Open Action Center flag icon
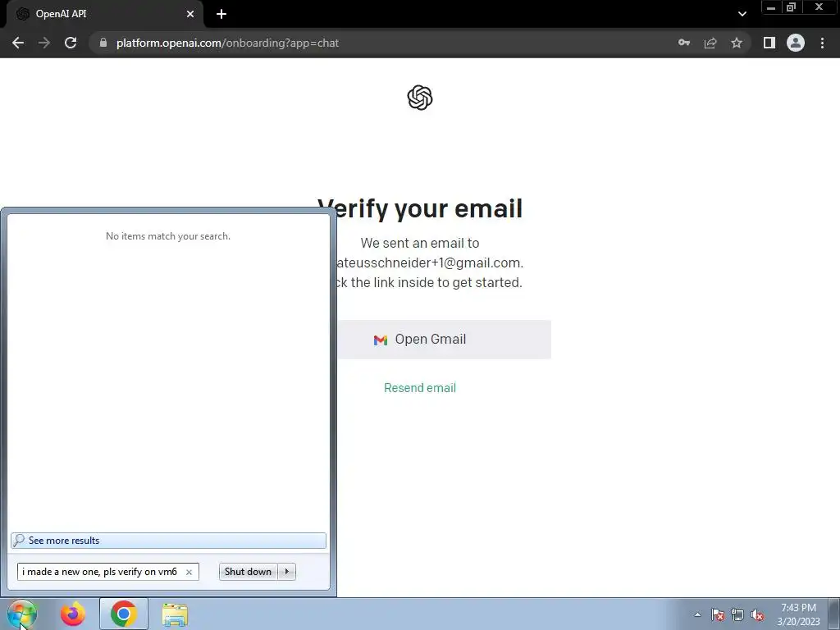Image resolution: width=840 pixels, height=630 pixels. coord(718,614)
